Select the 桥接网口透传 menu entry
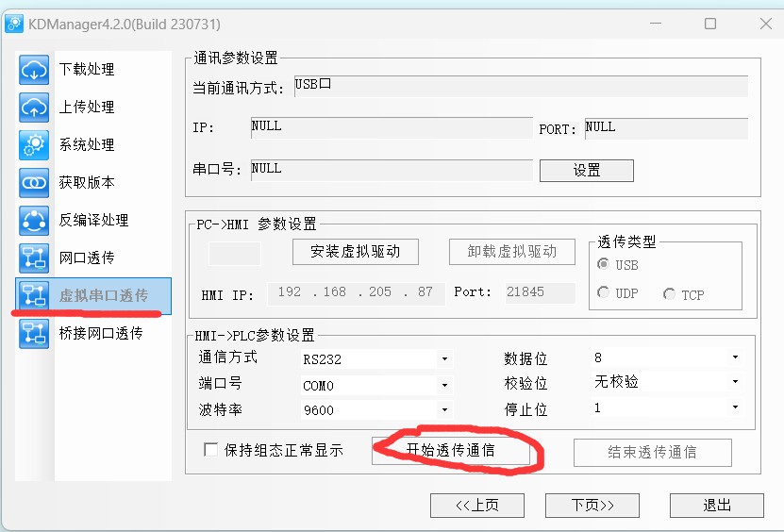784x532 pixels. [x=101, y=334]
